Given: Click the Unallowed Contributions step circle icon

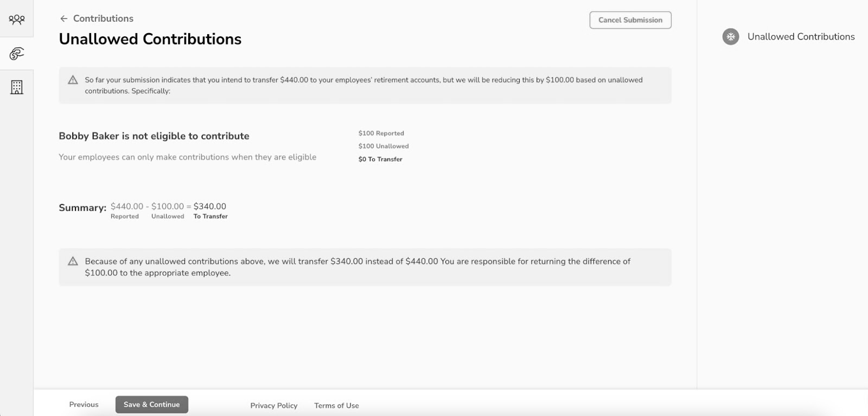Looking at the screenshot, I should pos(731,37).
